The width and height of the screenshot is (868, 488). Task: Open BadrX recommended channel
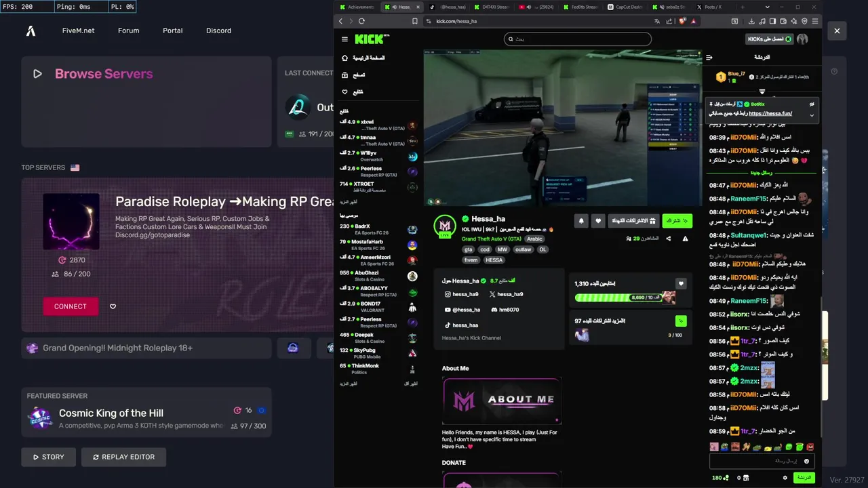coord(378,230)
